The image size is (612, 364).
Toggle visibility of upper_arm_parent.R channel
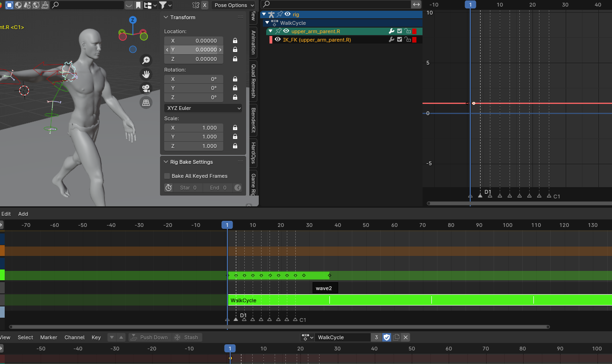(286, 31)
